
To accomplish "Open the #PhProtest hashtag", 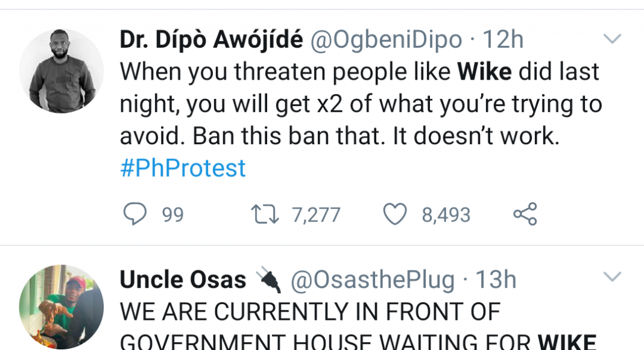I will click(183, 168).
